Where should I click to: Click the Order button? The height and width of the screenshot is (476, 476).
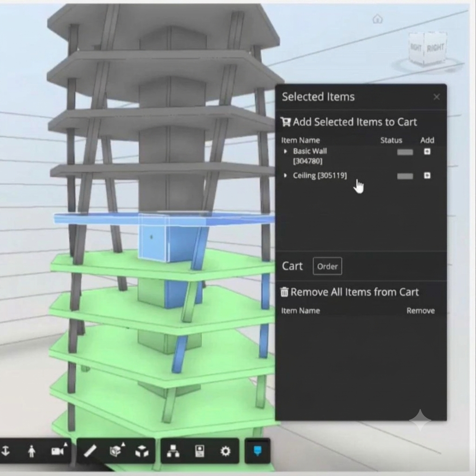click(x=327, y=266)
